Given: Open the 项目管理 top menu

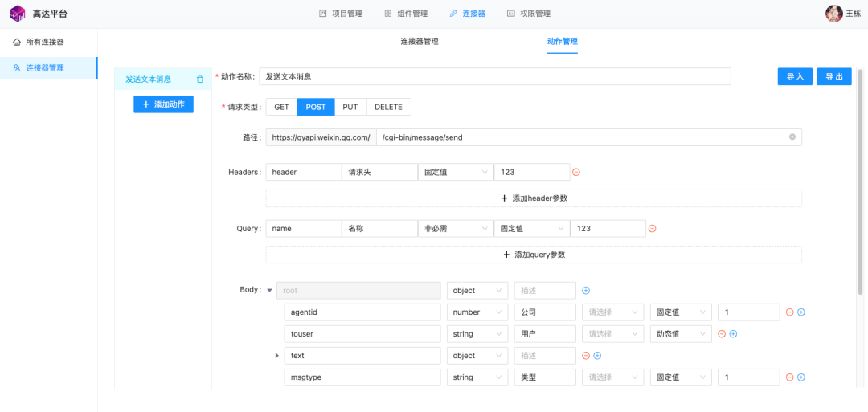Looking at the screenshot, I should 341,14.
